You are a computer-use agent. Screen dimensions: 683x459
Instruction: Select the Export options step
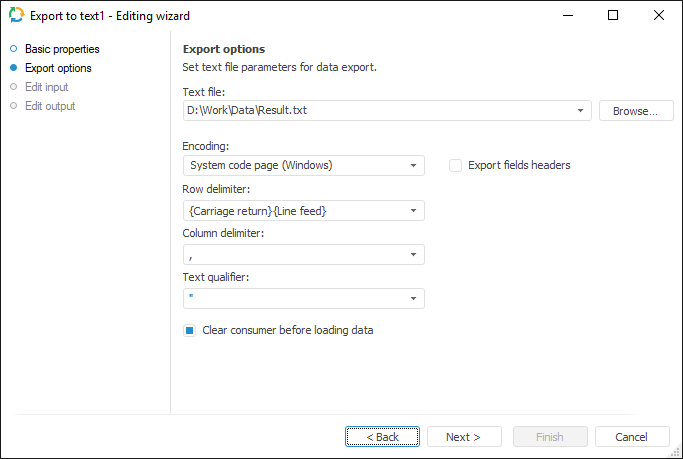[58, 68]
